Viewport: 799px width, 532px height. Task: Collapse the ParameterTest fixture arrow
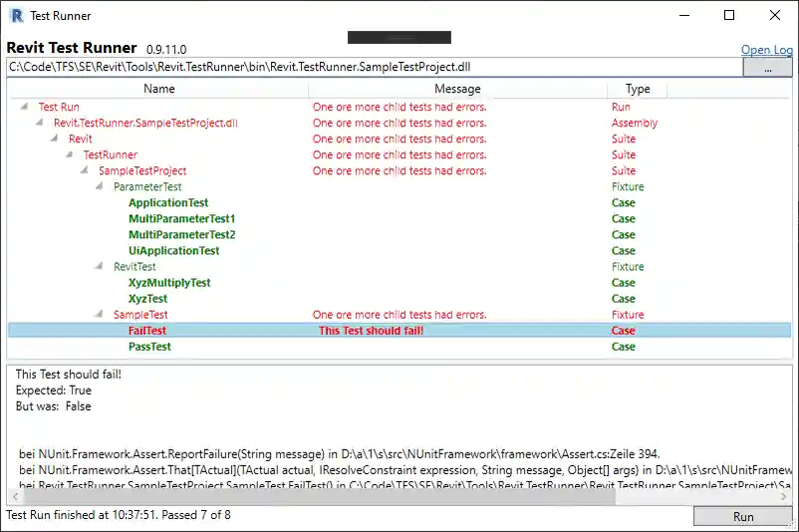(x=100, y=187)
